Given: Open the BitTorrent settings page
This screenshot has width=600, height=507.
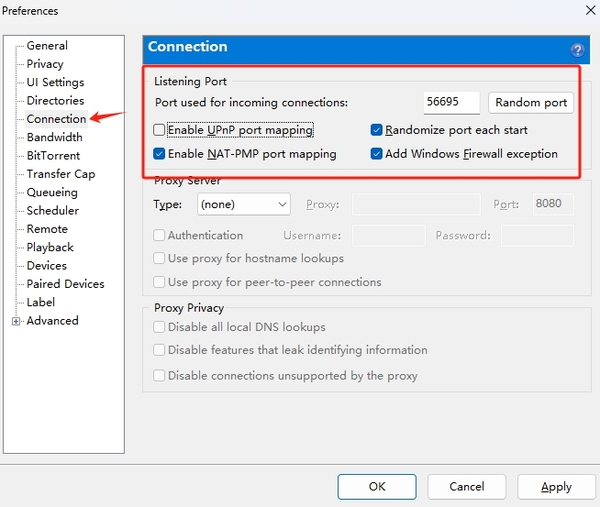Looking at the screenshot, I should tap(52, 155).
